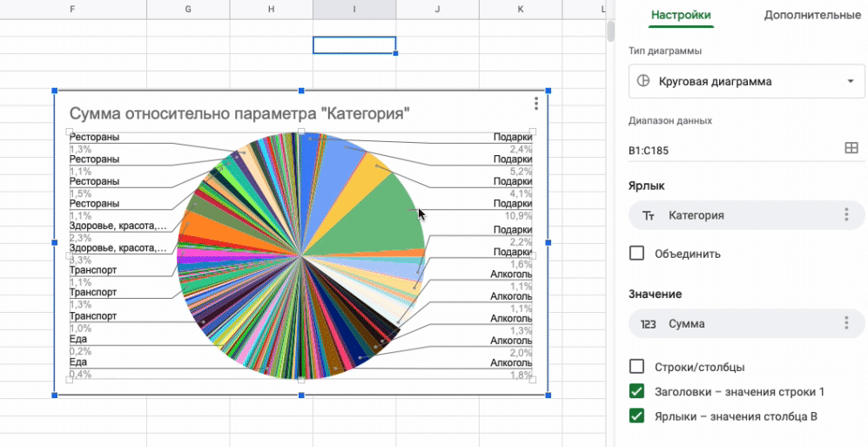
Task: Switch to the Дополнительные tab
Action: tap(812, 16)
